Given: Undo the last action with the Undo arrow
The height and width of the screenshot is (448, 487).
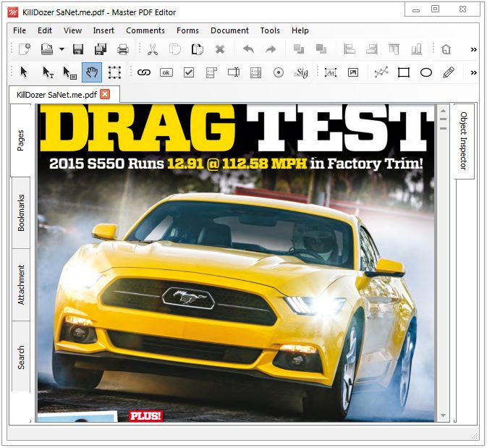Looking at the screenshot, I should [248, 49].
